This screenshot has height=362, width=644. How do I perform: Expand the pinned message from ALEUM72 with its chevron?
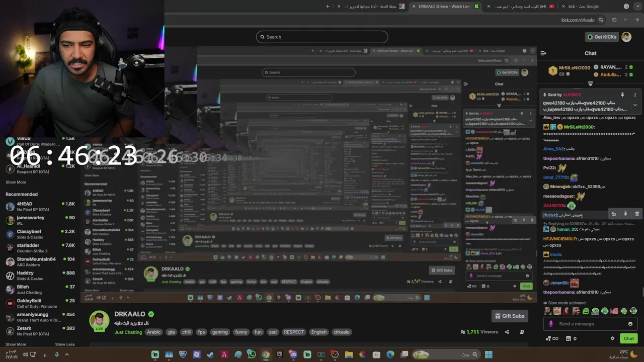(x=635, y=105)
